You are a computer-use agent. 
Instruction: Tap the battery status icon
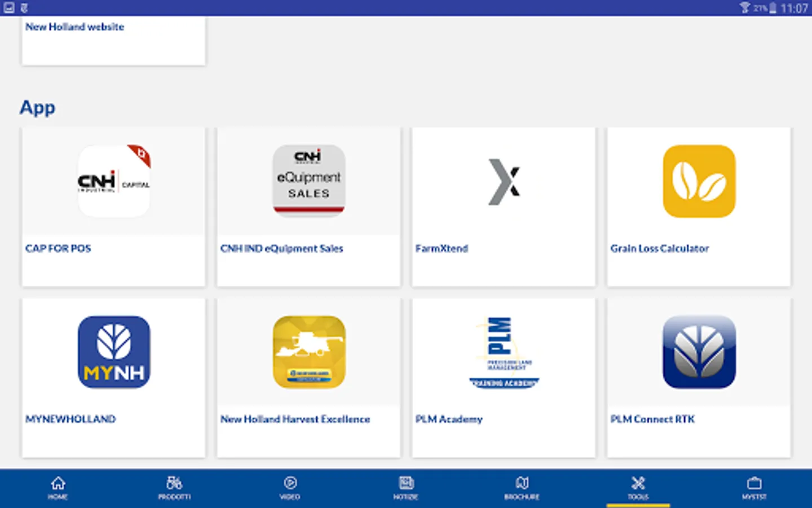773,8
